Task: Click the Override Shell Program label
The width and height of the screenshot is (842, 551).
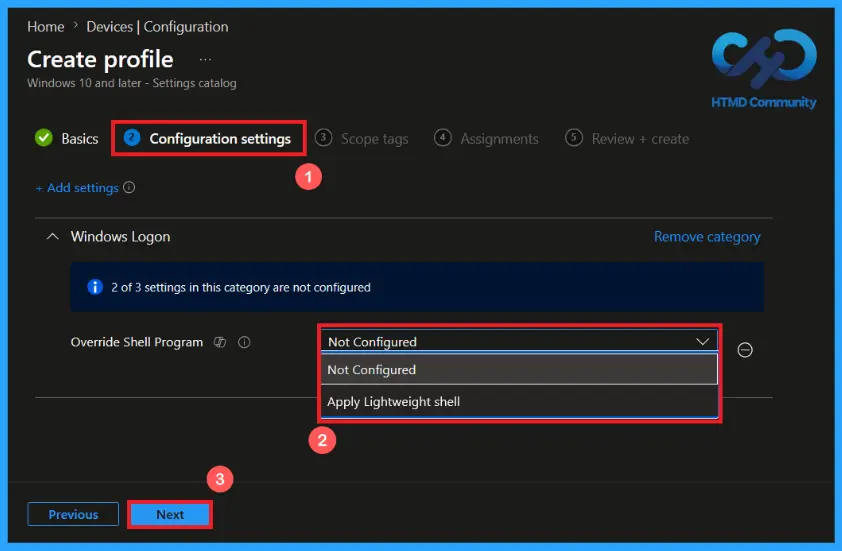Action: pyautogui.click(x=137, y=342)
